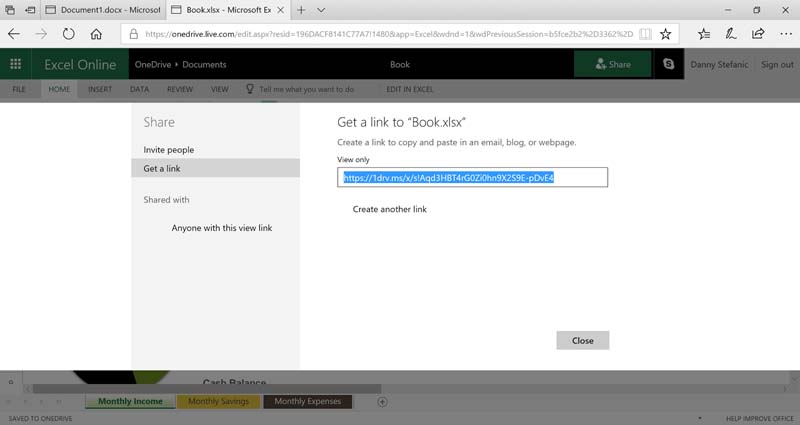Add page to favorites with star

point(665,34)
